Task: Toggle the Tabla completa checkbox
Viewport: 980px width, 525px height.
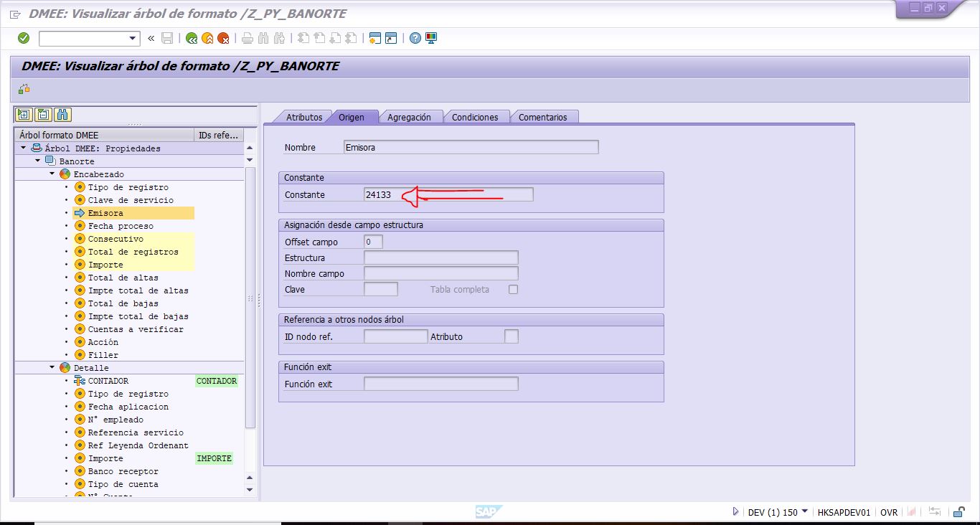Action: coord(513,290)
